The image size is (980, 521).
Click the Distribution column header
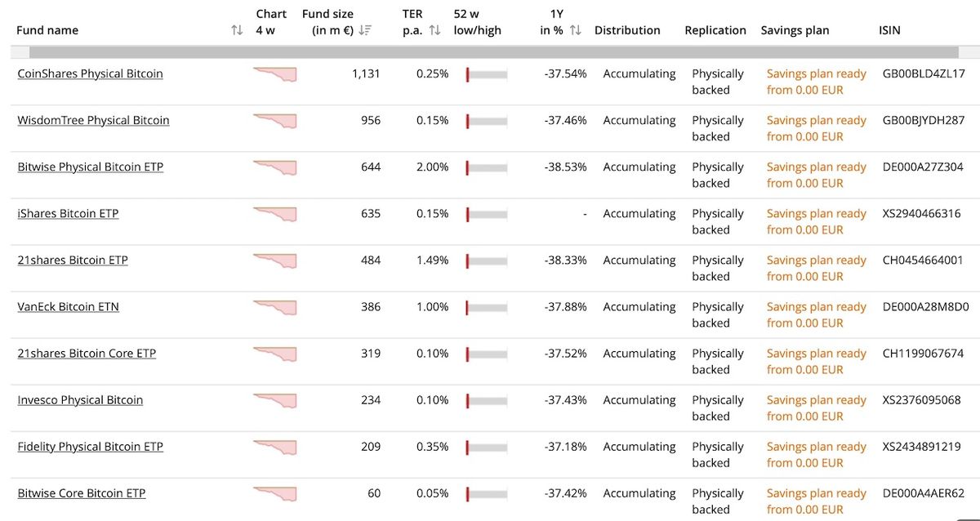pyautogui.click(x=627, y=30)
